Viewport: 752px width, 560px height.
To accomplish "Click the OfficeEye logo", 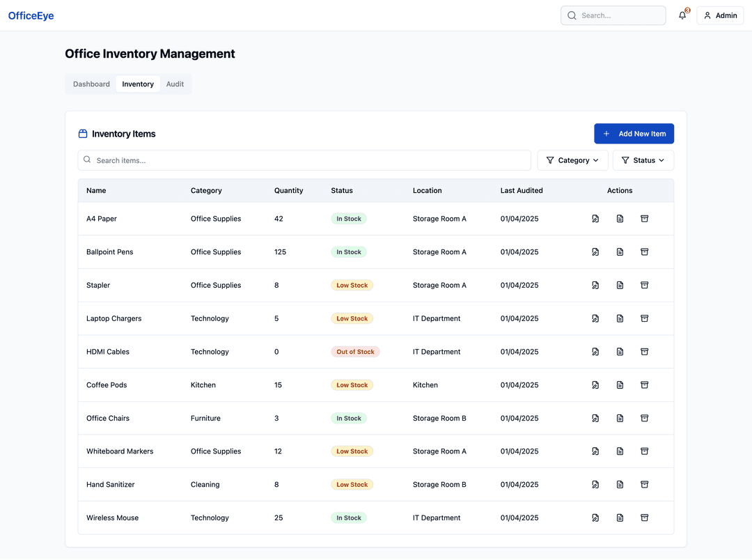I will [x=31, y=15].
